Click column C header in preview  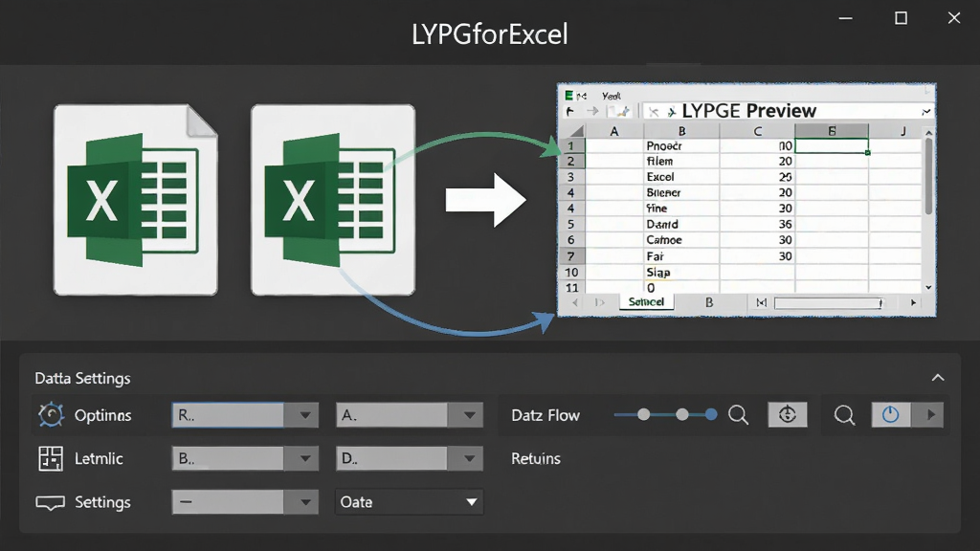click(758, 131)
